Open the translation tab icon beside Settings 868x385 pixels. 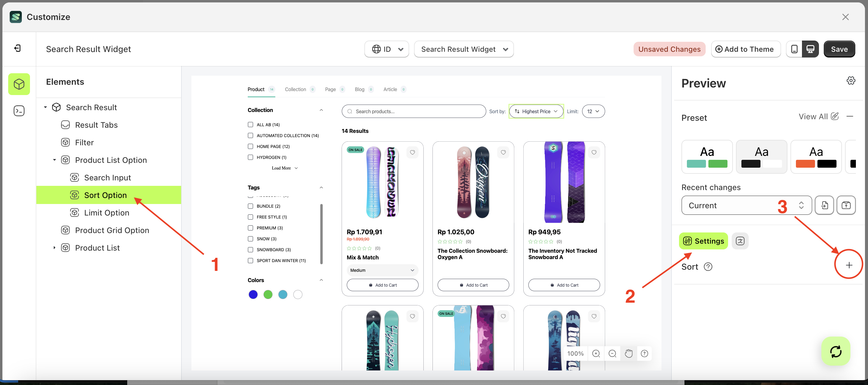pyautogui.click(x=740, y=241)
